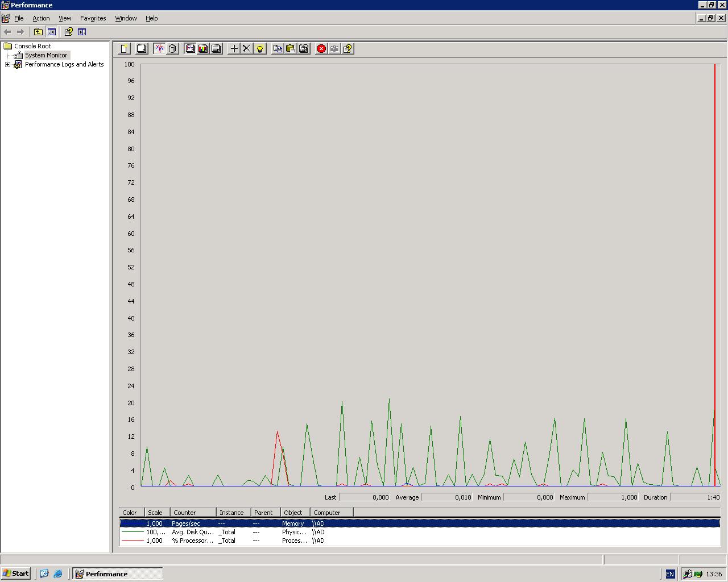Open the Action menu
728x582 pixels.
tap(41, 18)
